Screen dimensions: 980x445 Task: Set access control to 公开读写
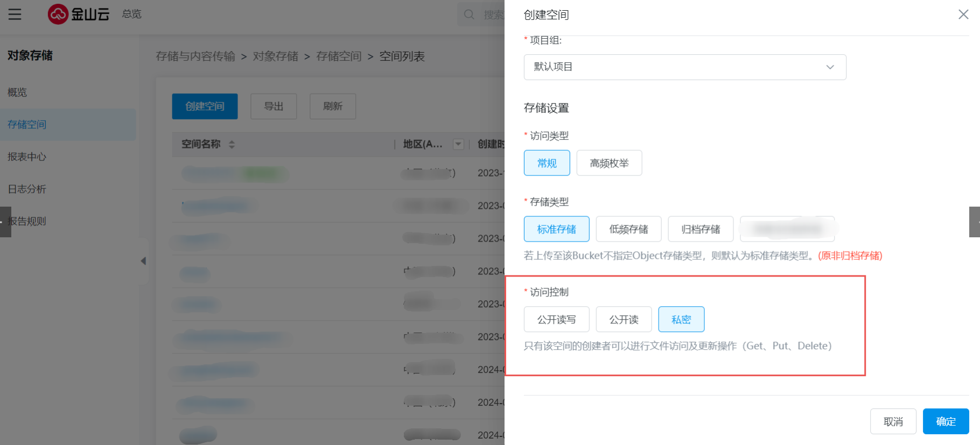coord(557,320)
